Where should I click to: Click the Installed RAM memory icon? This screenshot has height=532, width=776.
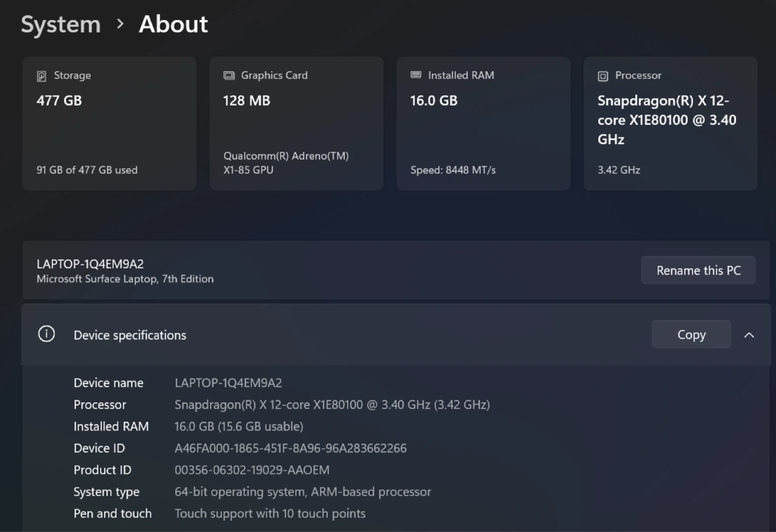coord(415,75)
